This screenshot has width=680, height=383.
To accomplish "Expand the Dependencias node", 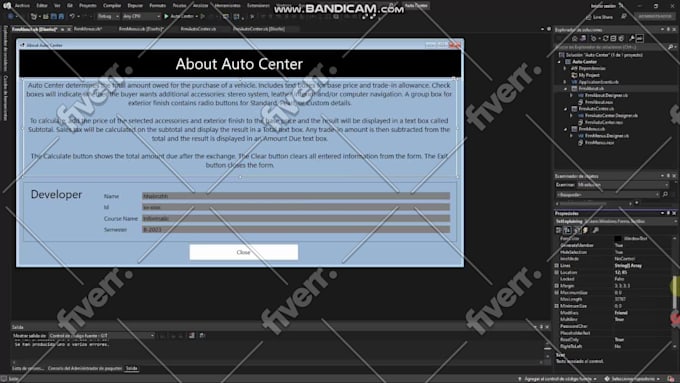I will tap(565, 69).
